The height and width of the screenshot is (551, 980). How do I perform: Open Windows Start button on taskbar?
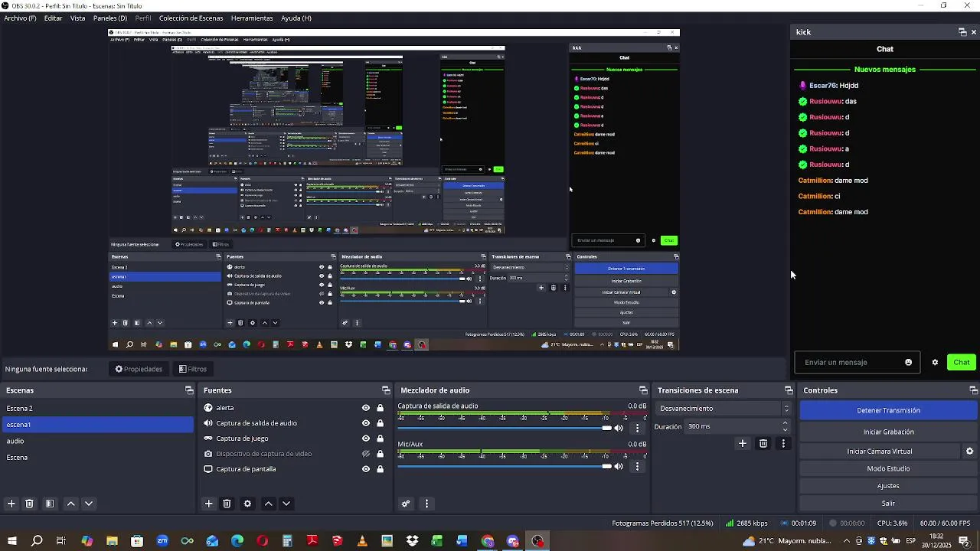(12, 541)
